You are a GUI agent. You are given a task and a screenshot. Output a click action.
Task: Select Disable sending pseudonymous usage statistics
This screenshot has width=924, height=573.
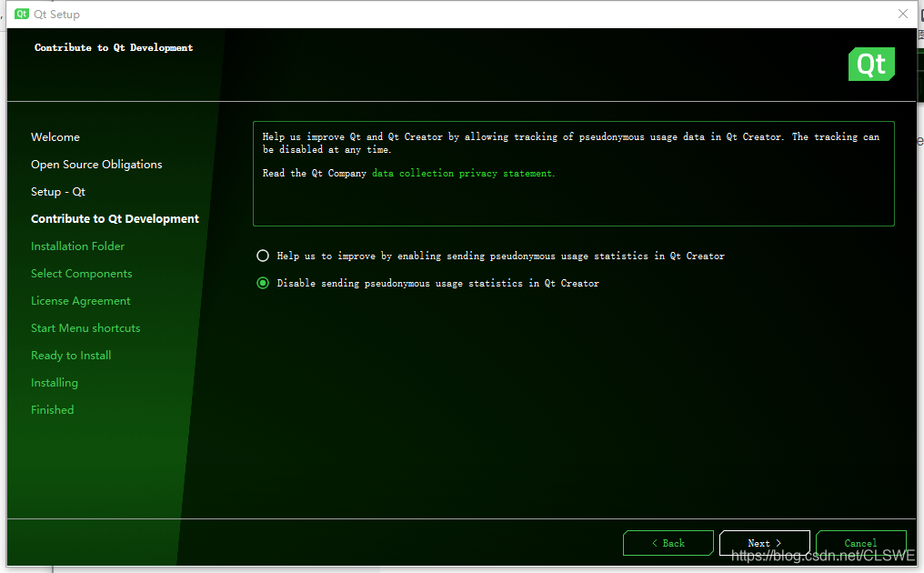coord(263,283)
